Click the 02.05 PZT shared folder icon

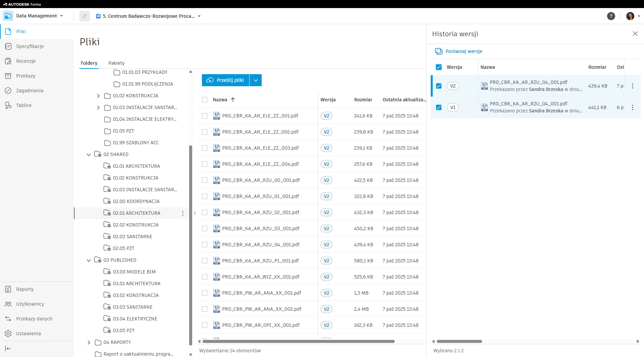click(107, 248)
